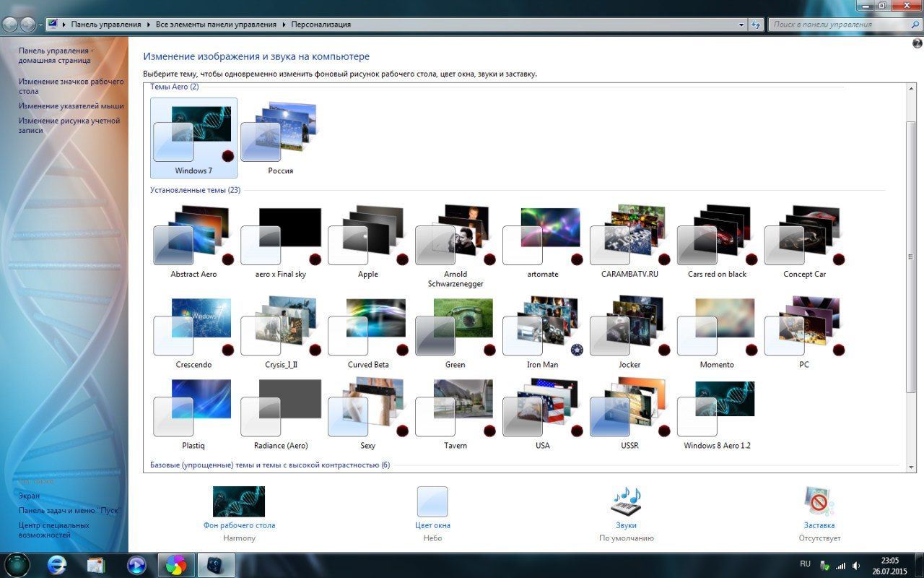
Task: Open Звуки sound settings
Action: [626, 525]
